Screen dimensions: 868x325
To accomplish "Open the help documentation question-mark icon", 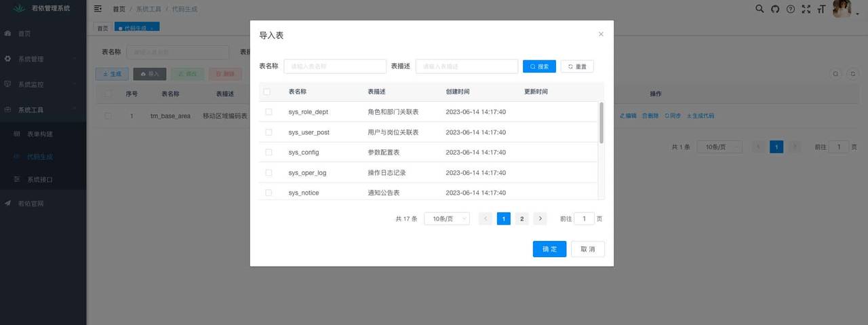I will (x=791, y=9).
